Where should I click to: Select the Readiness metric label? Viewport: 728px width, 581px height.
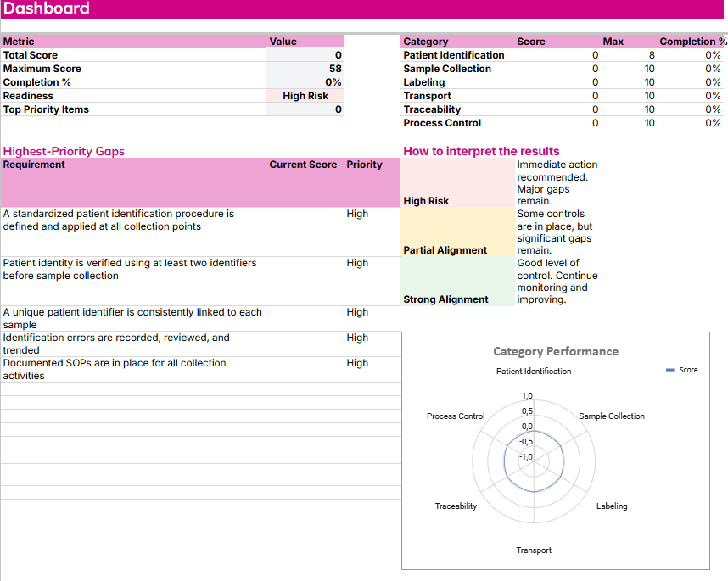tap(28, 96)
